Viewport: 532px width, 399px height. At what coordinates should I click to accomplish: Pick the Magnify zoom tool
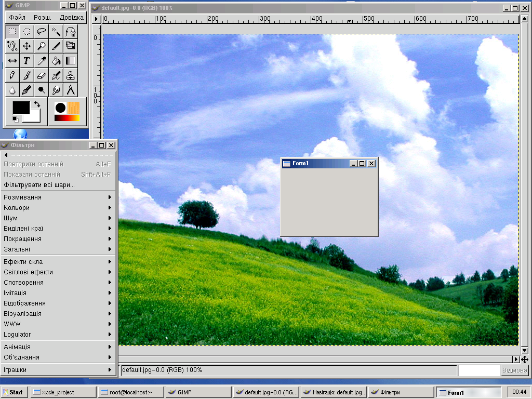42,46
